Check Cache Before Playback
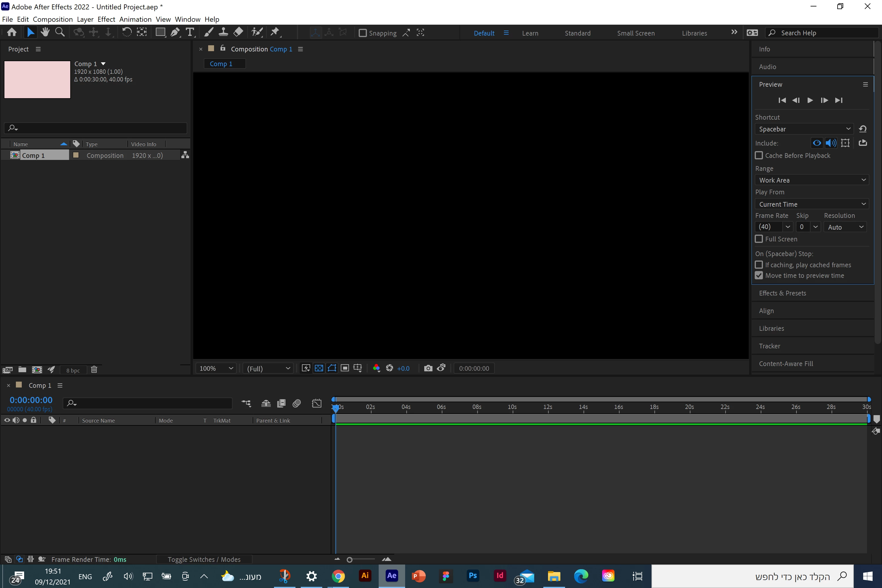The height and width of the screenshot is (588, 882). coord(759,155)
